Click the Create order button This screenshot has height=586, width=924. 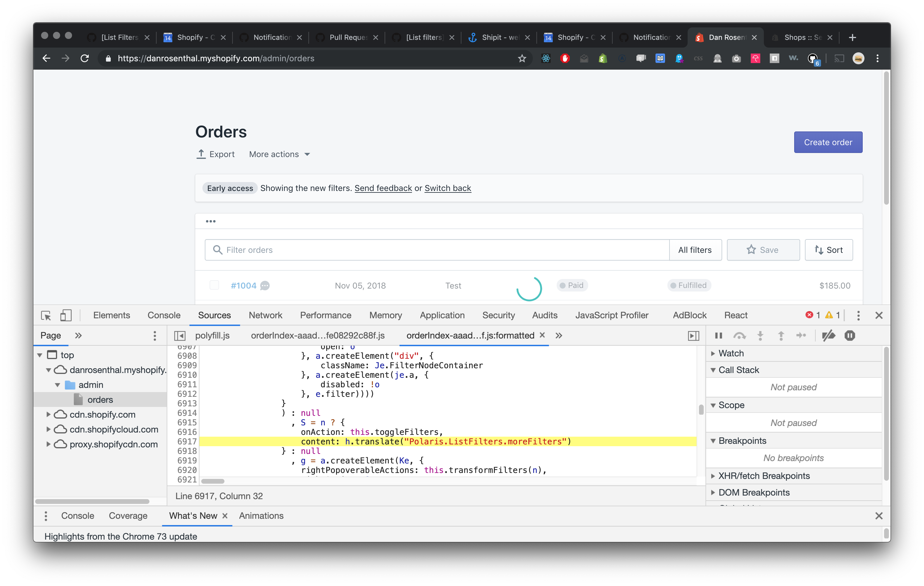click(828, 142)
